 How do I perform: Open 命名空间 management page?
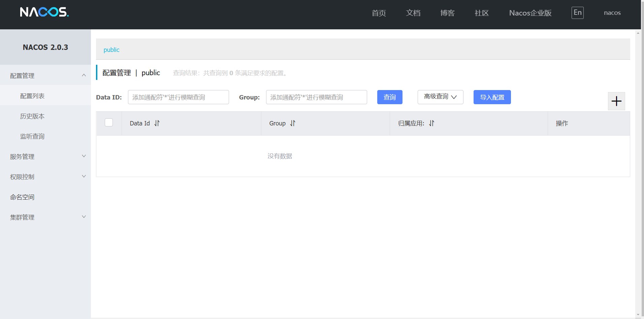22,197
